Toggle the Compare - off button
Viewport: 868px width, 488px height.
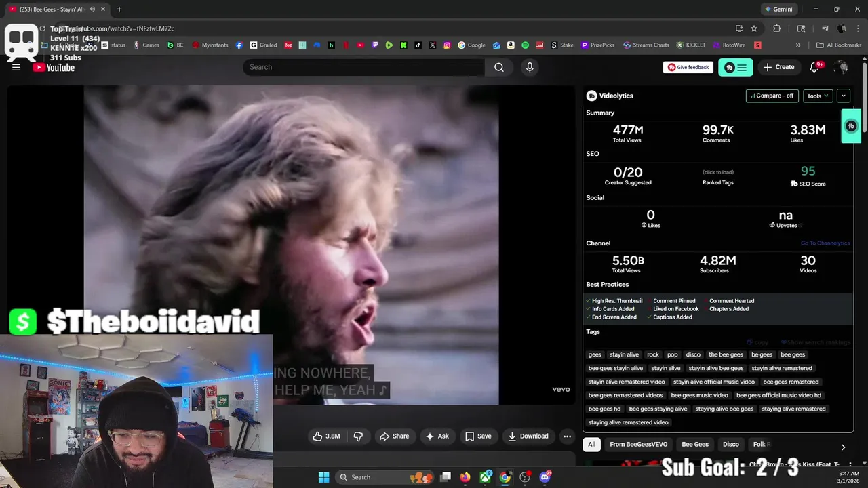(x=772, y=96)
